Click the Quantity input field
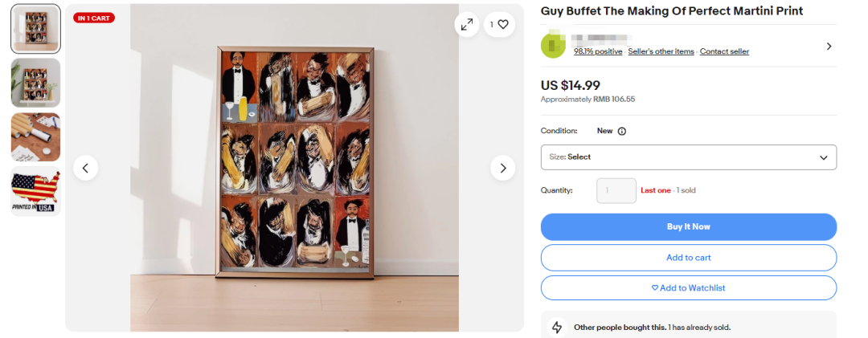The height and width of the screenshot is (338, 868). (616, 191)
